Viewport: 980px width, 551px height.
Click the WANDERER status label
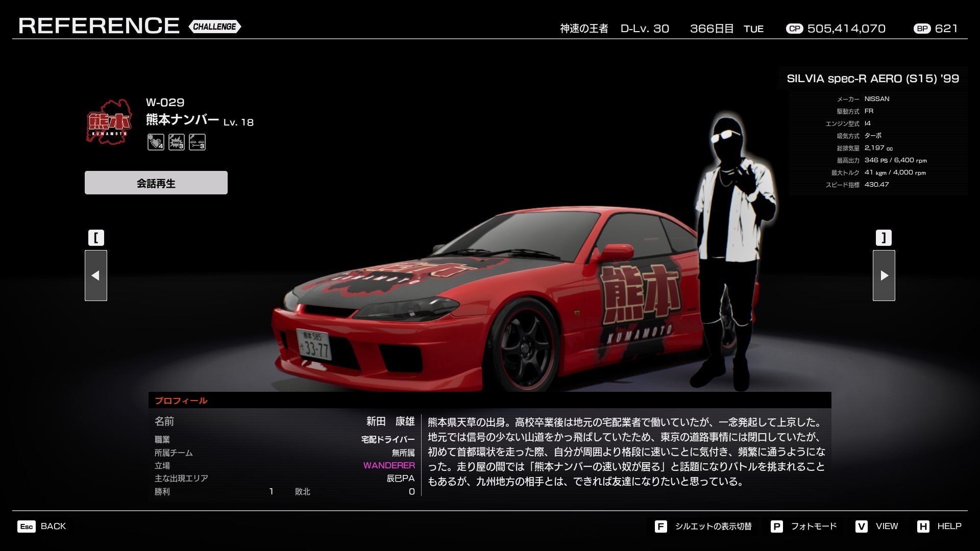click(x=389, y=465)
